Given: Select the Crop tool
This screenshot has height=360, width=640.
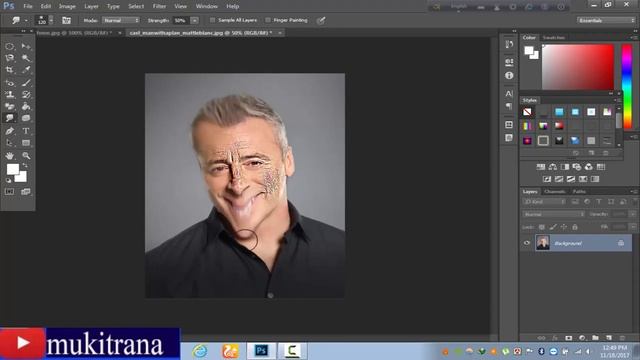Looking at the screenshot, I should (x=10, y=70).
